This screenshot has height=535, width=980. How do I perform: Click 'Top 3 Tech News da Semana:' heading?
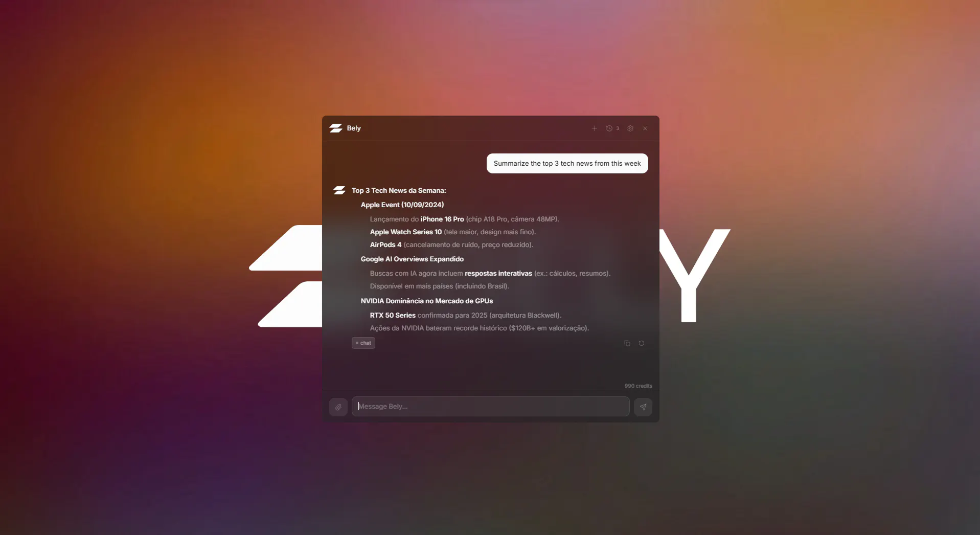click(x=399, y=190)
